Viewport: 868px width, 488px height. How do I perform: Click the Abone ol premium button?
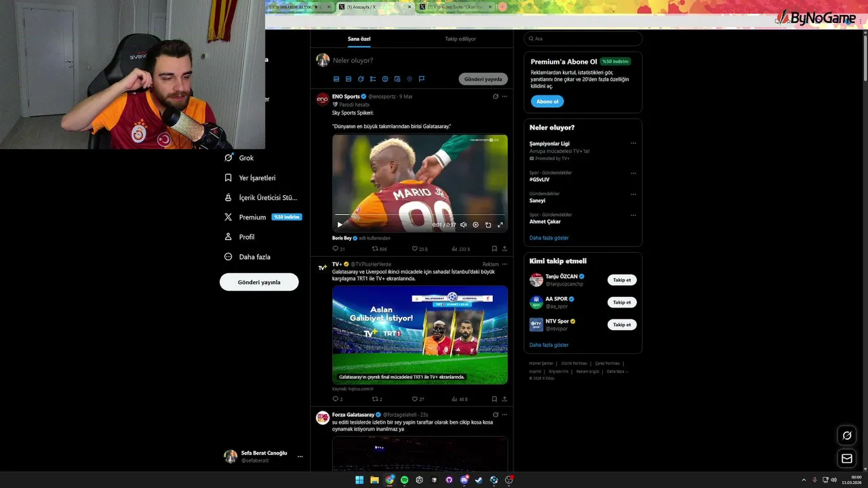(x=547, y=102)
